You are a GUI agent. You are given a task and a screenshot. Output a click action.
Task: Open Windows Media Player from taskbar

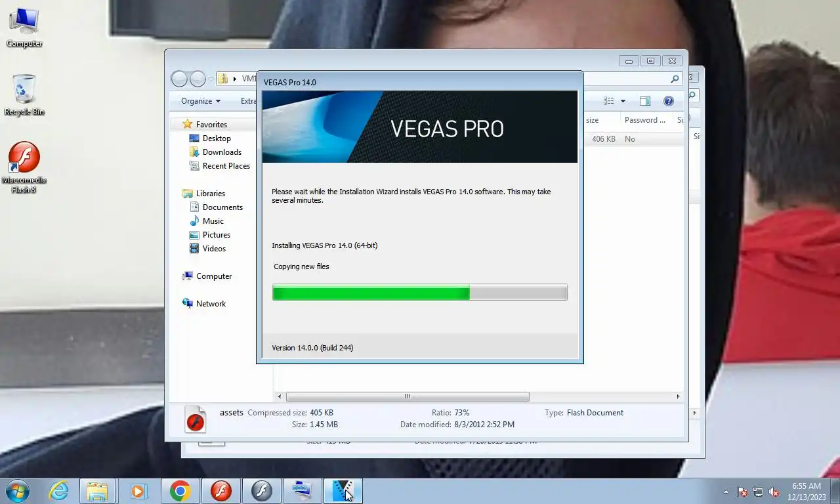(x=138, y=491)
